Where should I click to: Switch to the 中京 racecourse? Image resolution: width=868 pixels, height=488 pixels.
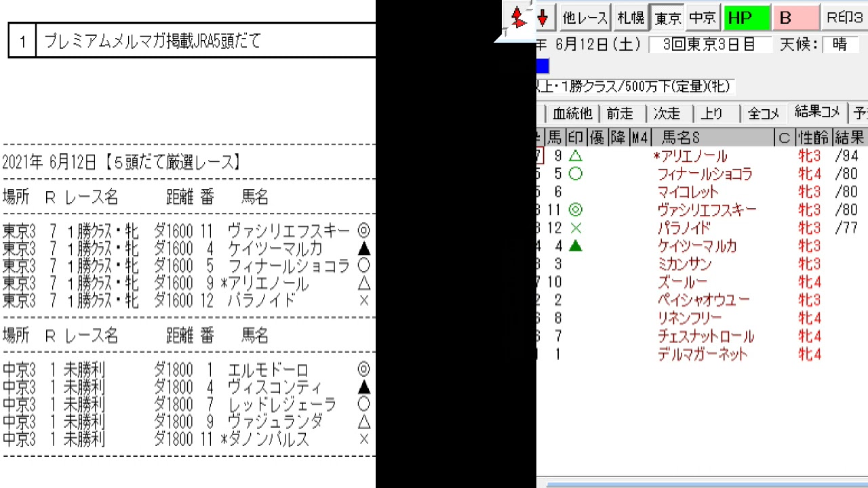pyautogui.click(x=703, y=18)
